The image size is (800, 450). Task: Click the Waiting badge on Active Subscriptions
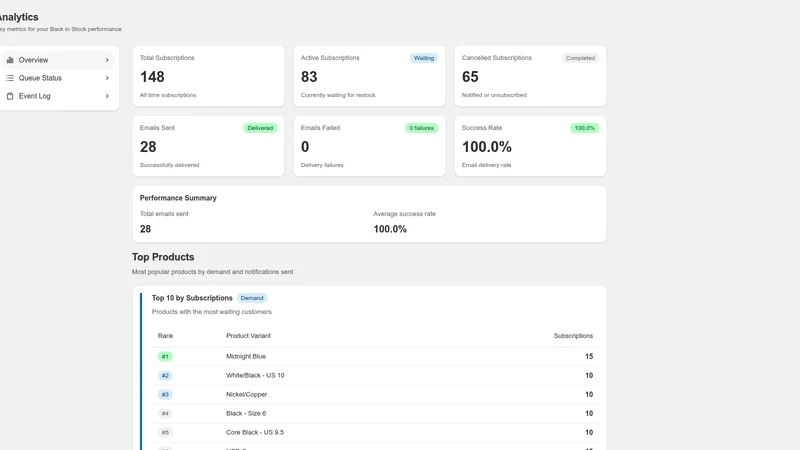click(x=423, y=58)
